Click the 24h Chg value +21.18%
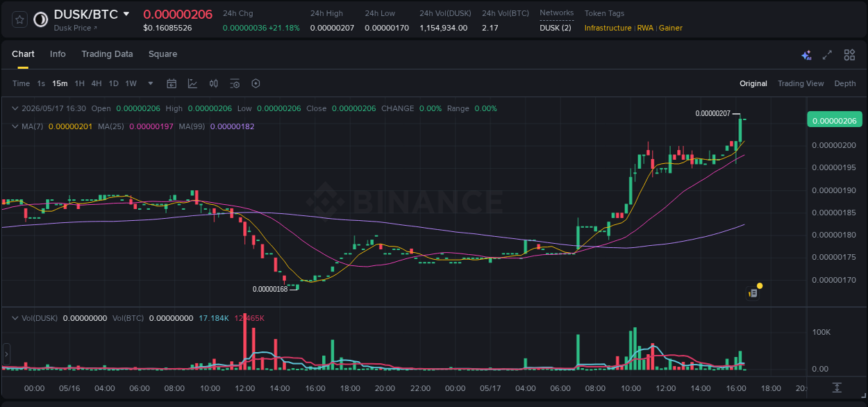 (x=285, y=28)
